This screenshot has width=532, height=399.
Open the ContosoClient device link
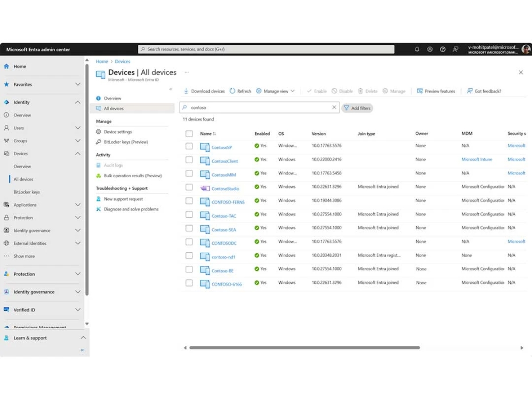tap(225, 161)
